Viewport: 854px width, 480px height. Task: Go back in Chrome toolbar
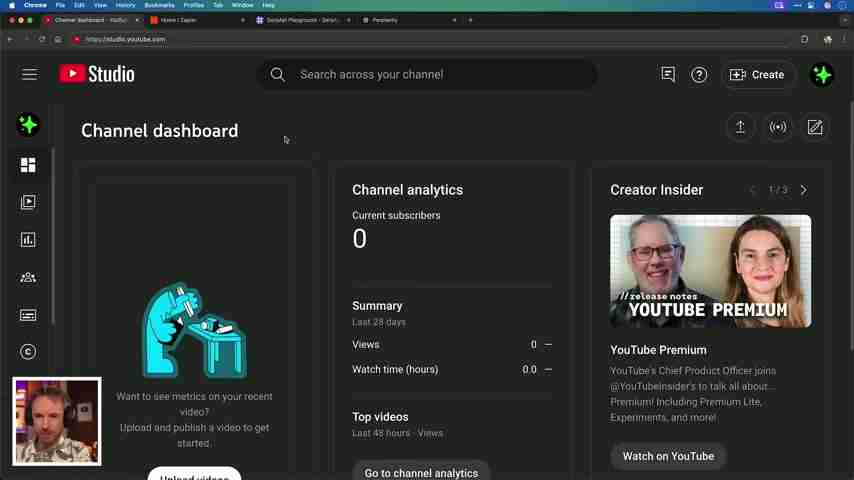pyautogui.click(x=10, y=39)
